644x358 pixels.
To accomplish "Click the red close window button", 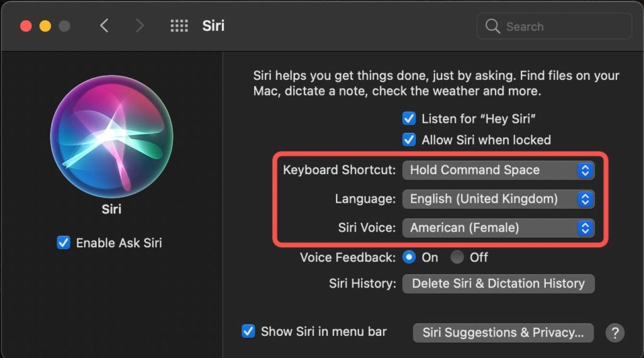I will 26,26.
